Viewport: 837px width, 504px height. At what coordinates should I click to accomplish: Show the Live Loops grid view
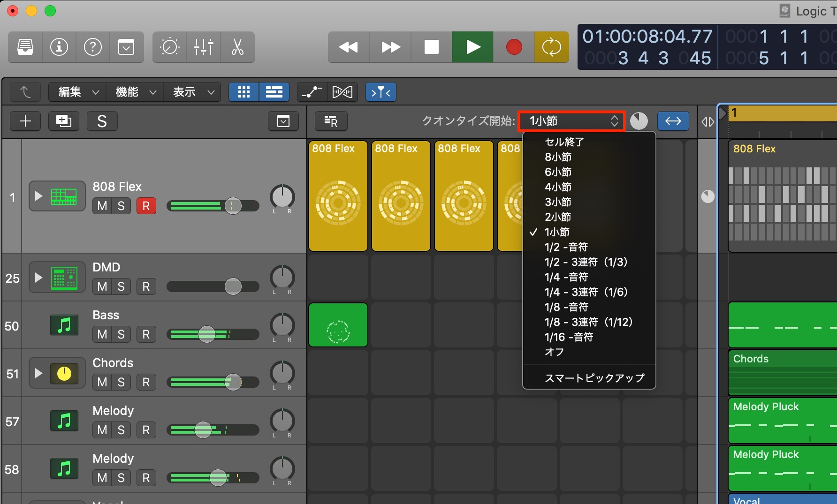coord(243,92)
